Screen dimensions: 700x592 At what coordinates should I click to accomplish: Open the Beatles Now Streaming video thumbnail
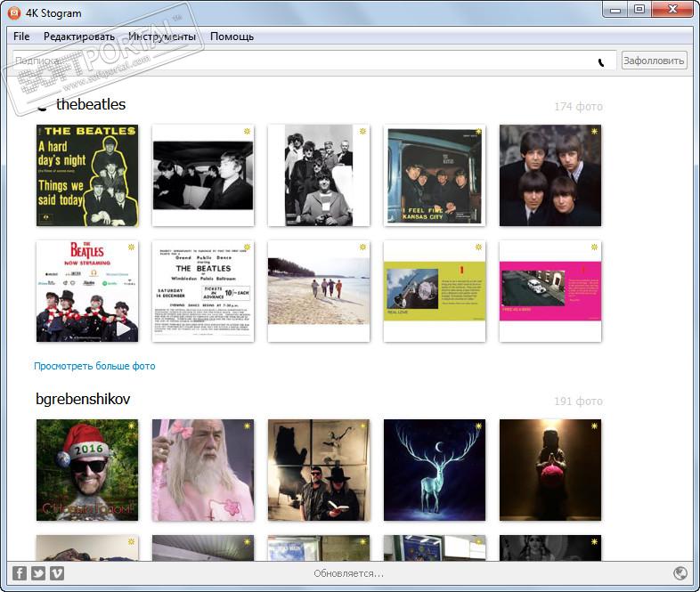(87, 291)
